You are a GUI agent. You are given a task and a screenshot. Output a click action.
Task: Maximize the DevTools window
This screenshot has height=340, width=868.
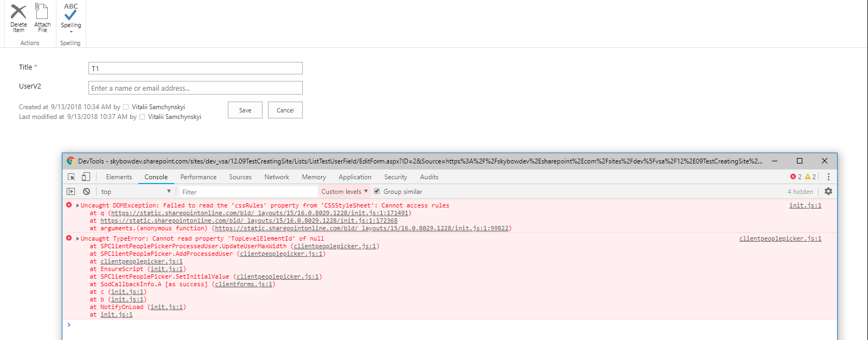click(799, 161)
